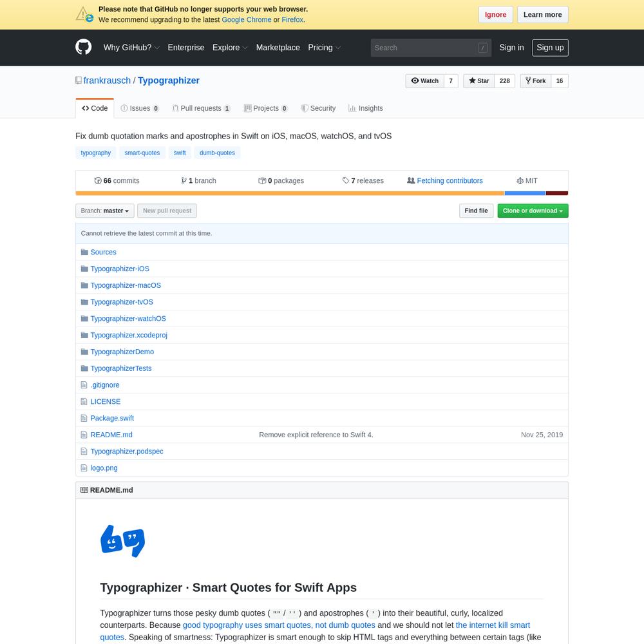Screen dimensions: 644x644
Task: Dismiss banner with the Ignore button
Action: [x=495, y=15]
